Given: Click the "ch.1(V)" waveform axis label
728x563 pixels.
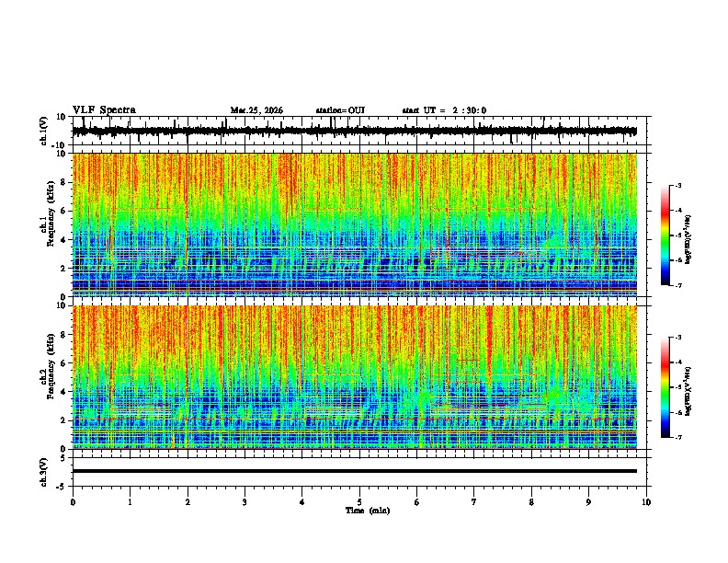Looking at the screenshot, I should pos(44,131).
